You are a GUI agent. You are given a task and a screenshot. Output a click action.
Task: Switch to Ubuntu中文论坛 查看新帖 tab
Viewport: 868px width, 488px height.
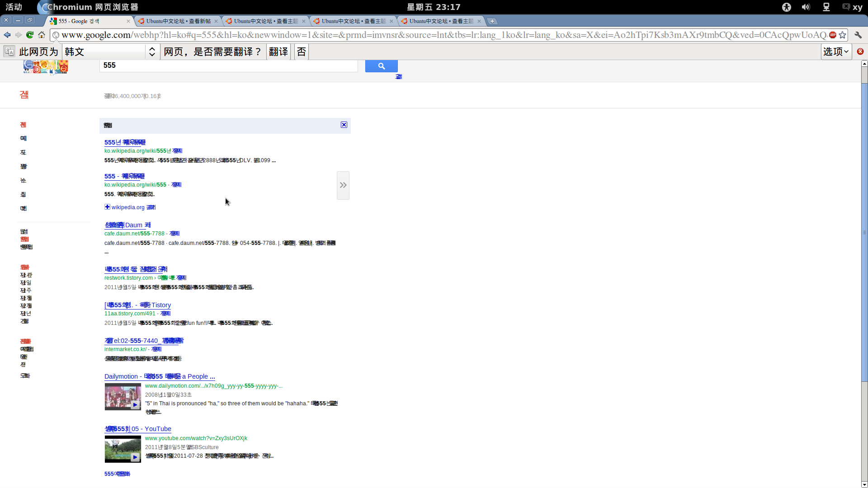click(178, 21)
